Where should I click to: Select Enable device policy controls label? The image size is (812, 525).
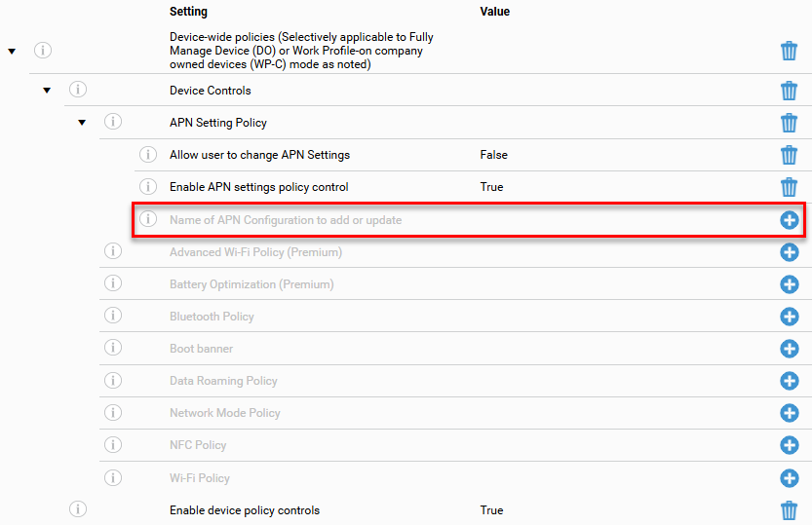245,510
